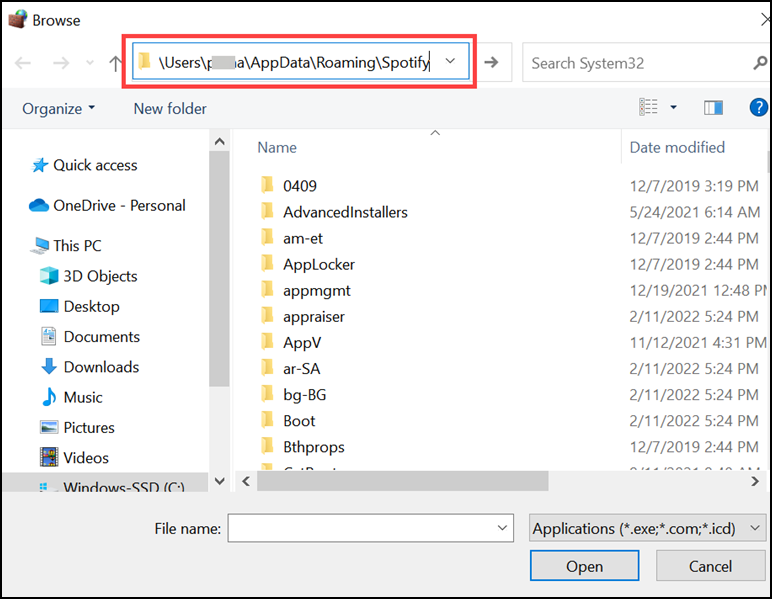Click the search magnifier icon

pyautogui.click(x=760, y=63)
